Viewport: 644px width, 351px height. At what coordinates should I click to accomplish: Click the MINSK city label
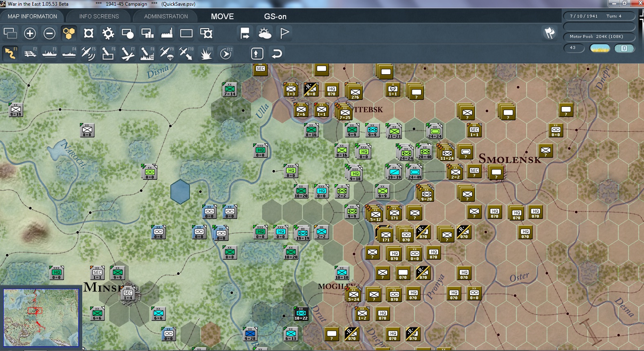(x=104, y=287)
